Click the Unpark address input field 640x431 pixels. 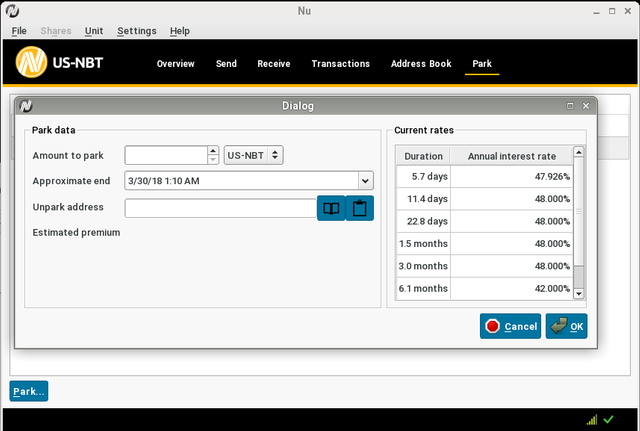tap(221, 208)
